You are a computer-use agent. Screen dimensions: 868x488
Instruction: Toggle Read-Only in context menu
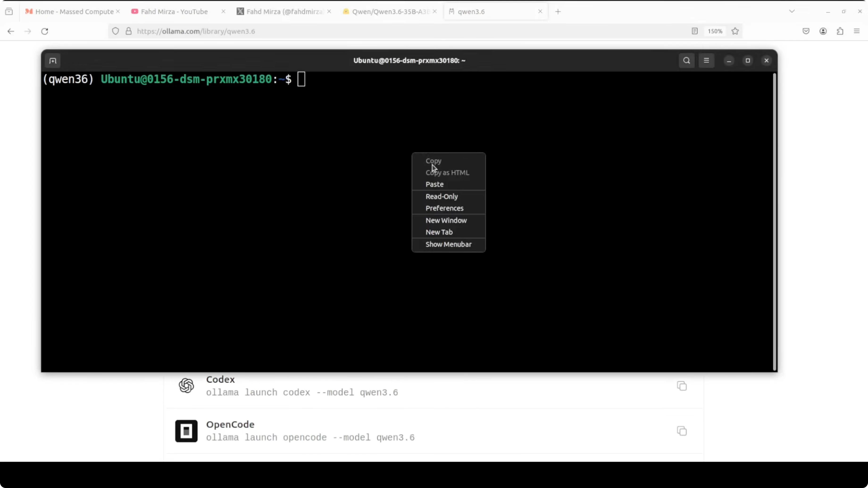click(441, 196)
